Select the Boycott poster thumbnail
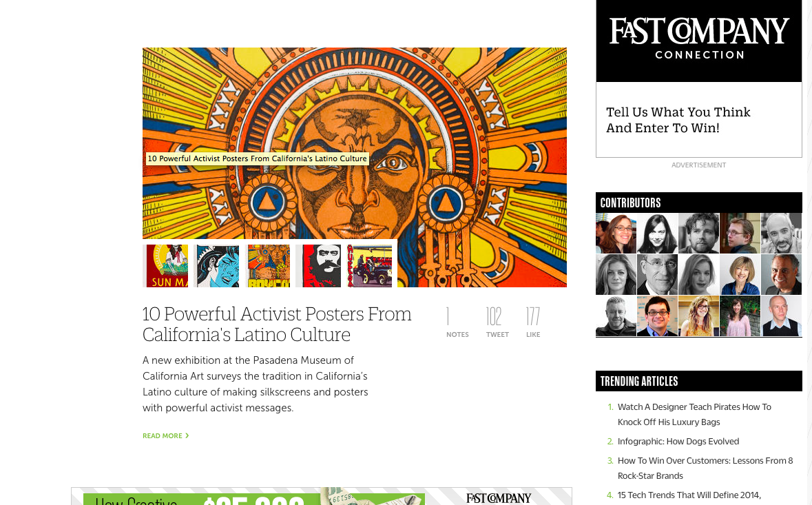The width and height of the screenshot is (812, 505). (269, 266)
